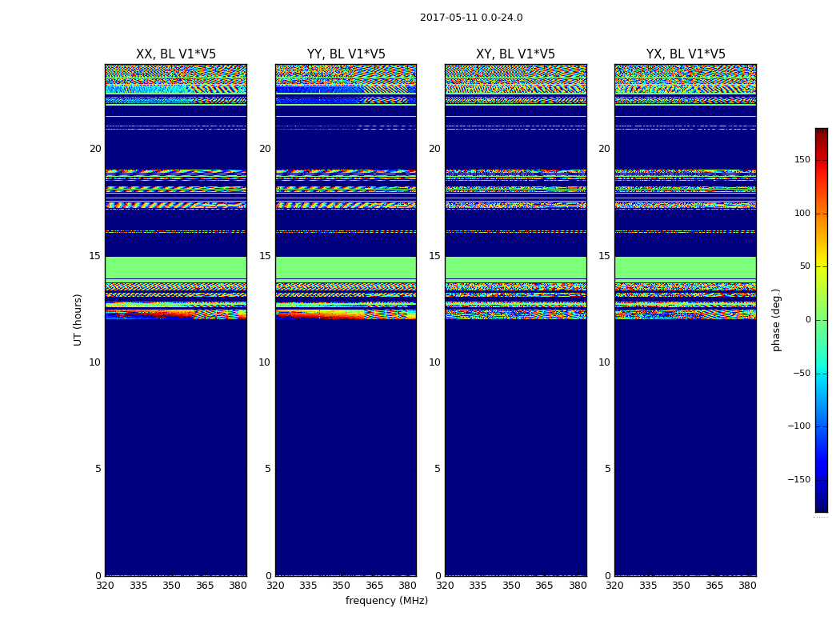Select the 'phase (deg.)' colorbar label
This screenshot has width=840, height=640.
[x=776, y=319]
